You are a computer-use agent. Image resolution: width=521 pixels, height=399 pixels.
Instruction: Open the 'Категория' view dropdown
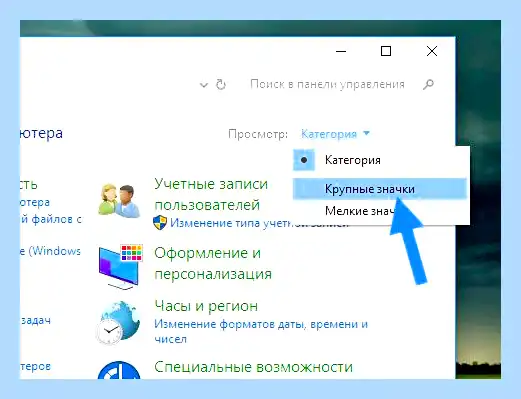pyautogui.click(x=335, y=134)
